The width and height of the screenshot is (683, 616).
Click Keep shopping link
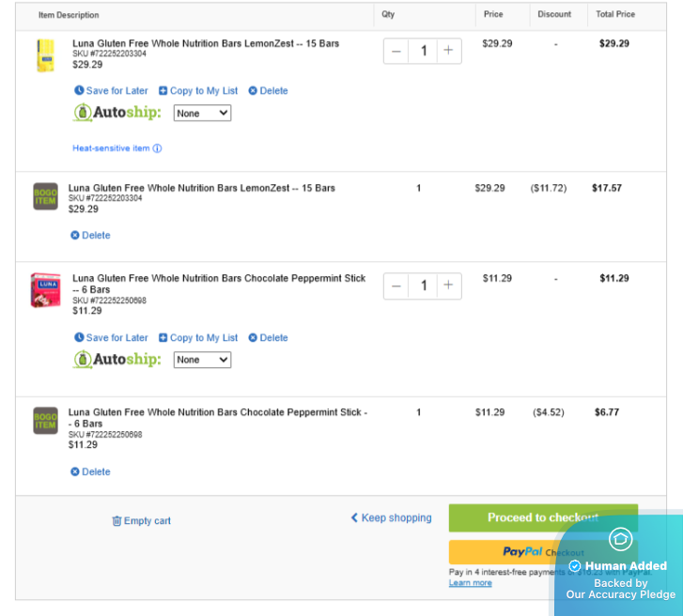(391, 517)
